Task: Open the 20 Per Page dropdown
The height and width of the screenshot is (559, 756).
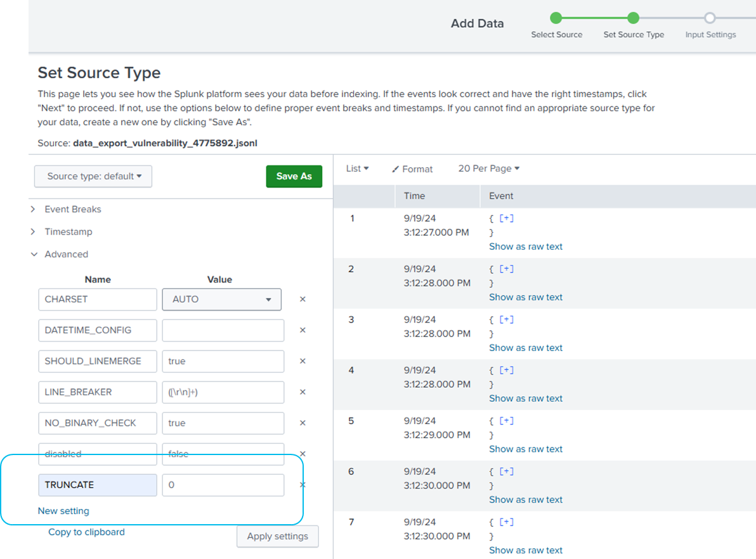Action: click(488, 169)
